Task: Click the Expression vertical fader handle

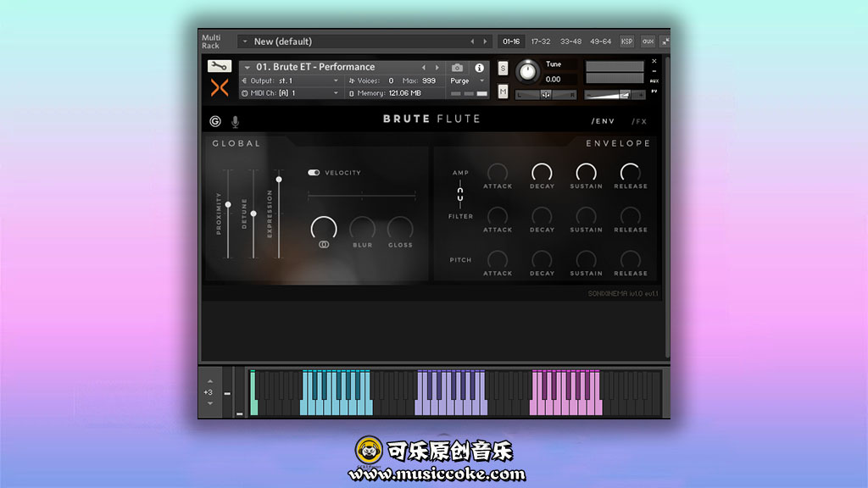Action: (x=279, y=180)
